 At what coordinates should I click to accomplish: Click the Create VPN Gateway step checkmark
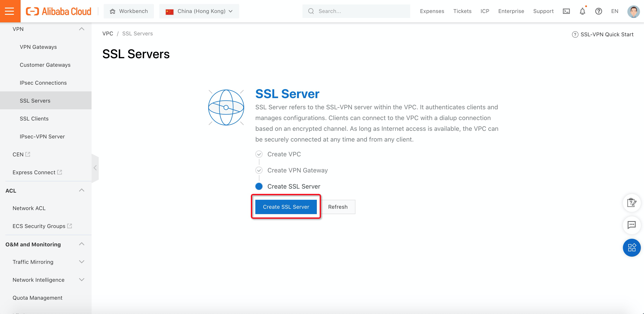tap(259, 170)
